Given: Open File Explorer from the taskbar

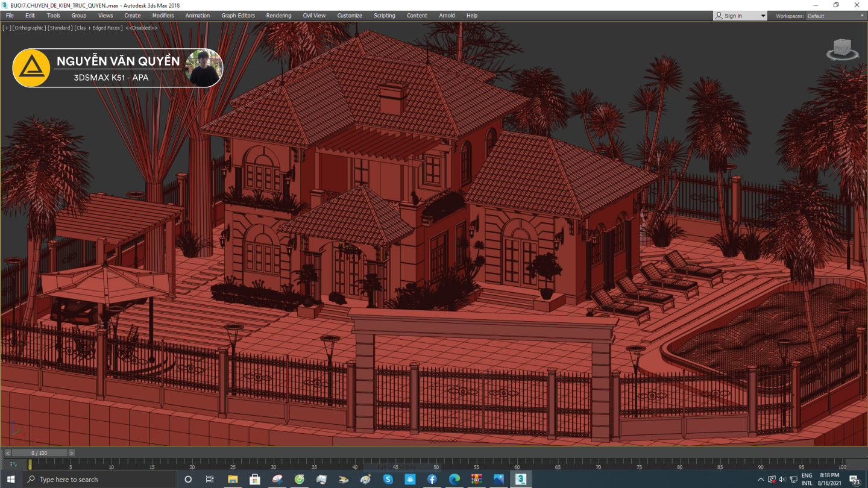Looking at the screenshot, I should [232, 479].
